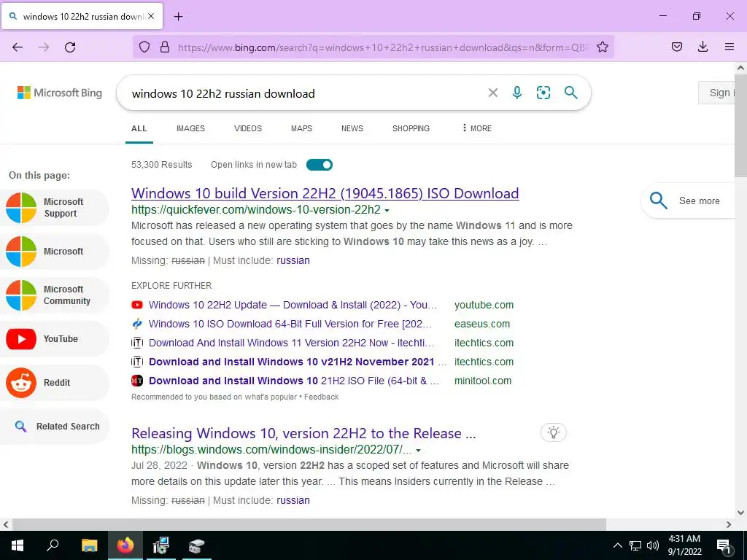Jump to Reddit section in sidebar
Image resolution: width=747 pixels, height=560 pixels.
pyautogui.click(x=55, y=383)
